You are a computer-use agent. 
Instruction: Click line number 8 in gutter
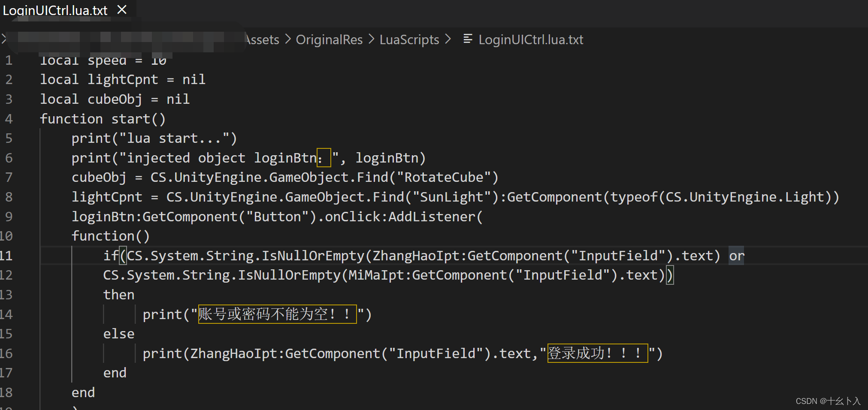pyautogui.click(x=9, y=197)
